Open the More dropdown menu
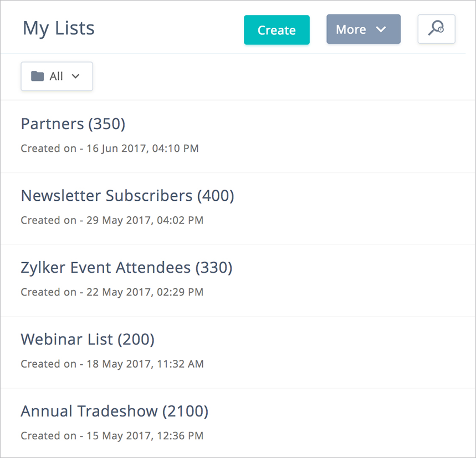476x458 pixels. click(351, 29)
